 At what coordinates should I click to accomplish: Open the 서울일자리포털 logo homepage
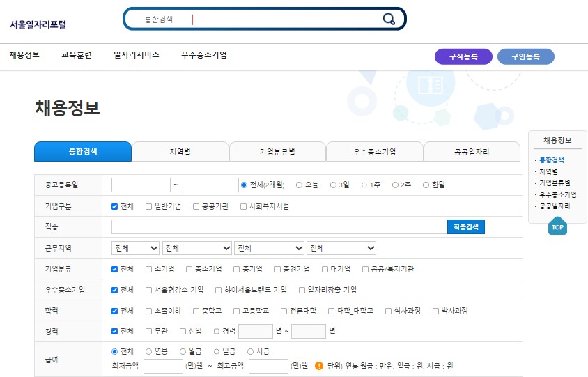tap(38, 25)
